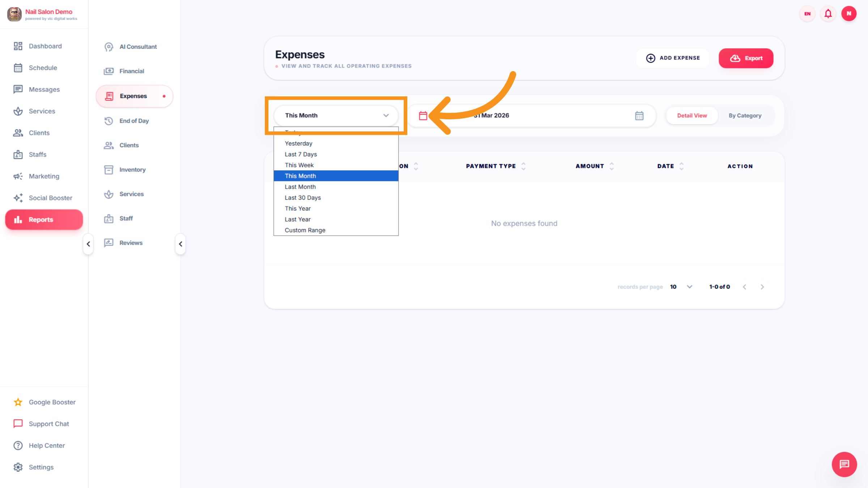
Task: Select Custom Range from list
Action: pyautogui.click(x=305, y=230)
